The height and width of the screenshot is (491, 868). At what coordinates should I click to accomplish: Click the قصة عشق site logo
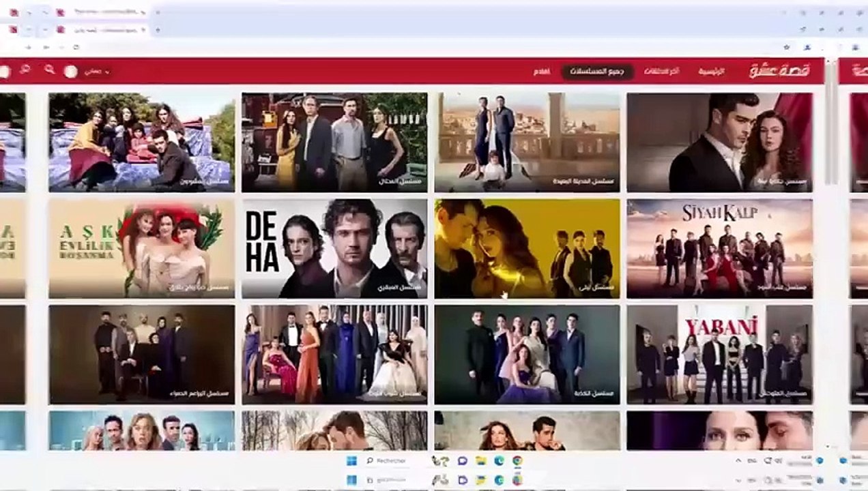780,70
